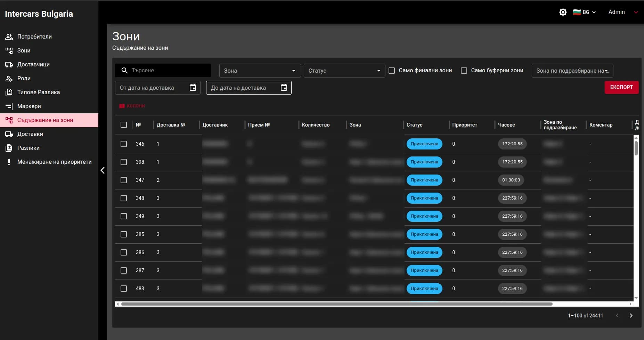
Task: Click the disabled previous page arrow
Action: click(617, 316)
